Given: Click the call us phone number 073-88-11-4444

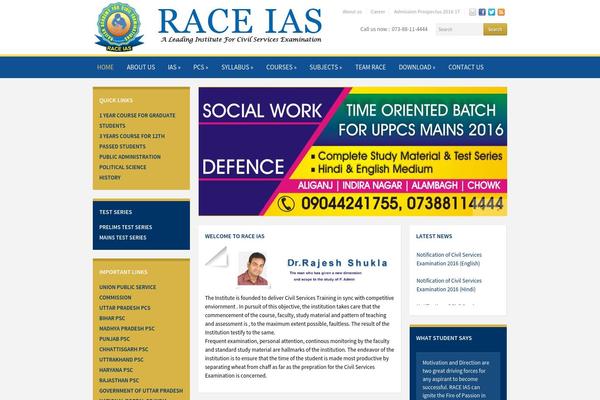Looking at the screenshot, I should 409,29.
